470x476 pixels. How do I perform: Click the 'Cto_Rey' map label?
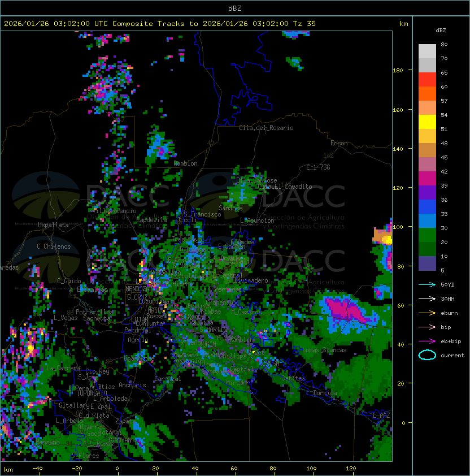click(97, 371)
